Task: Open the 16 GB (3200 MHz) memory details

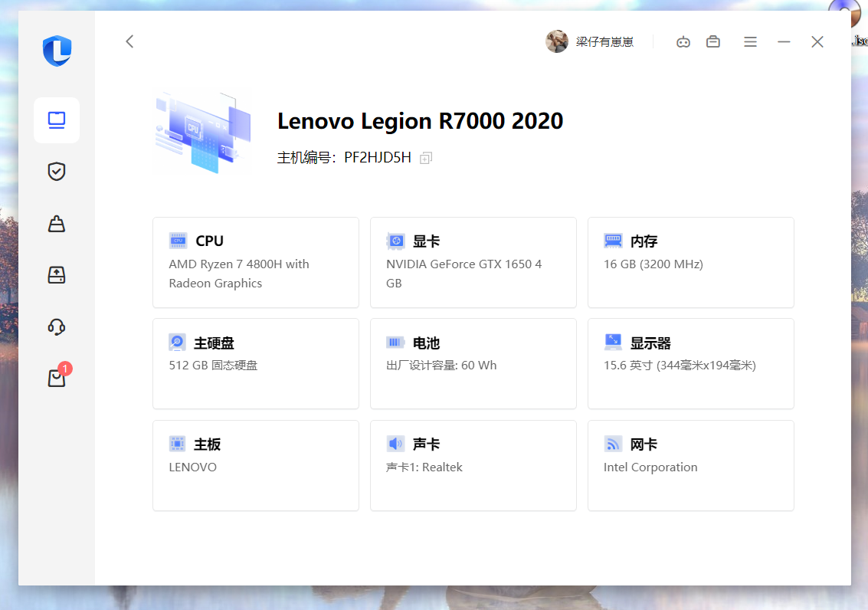Action: point(691,262)
